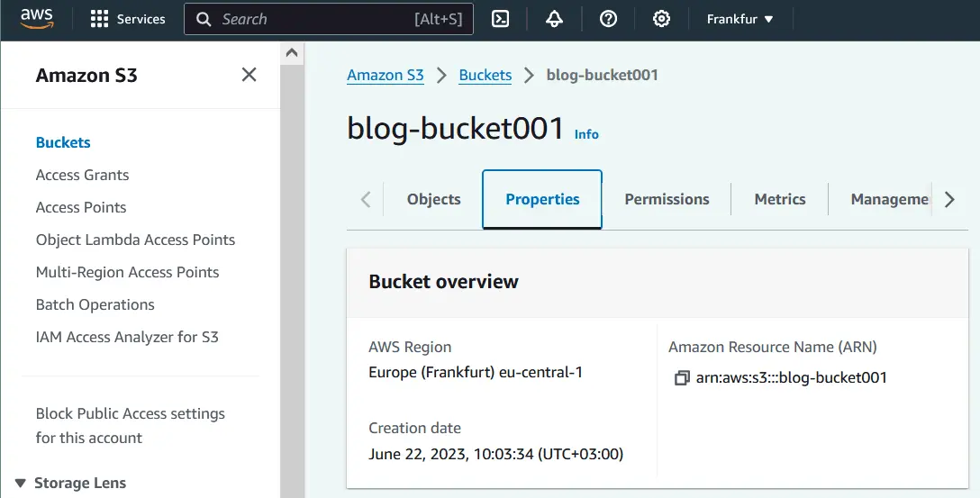Open the help question mark icon
The image size is (980, 498).
608,19
